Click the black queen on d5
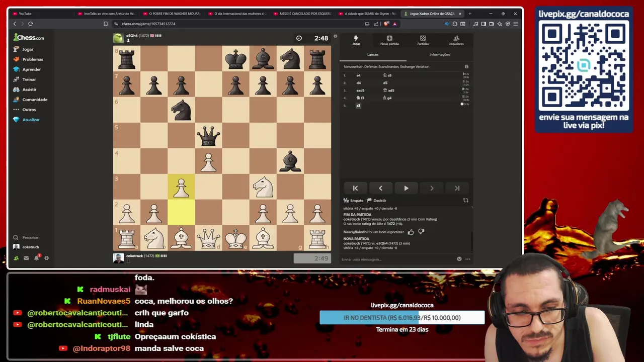The width and height of the screenshot is (644, 362). coord(208,136)
